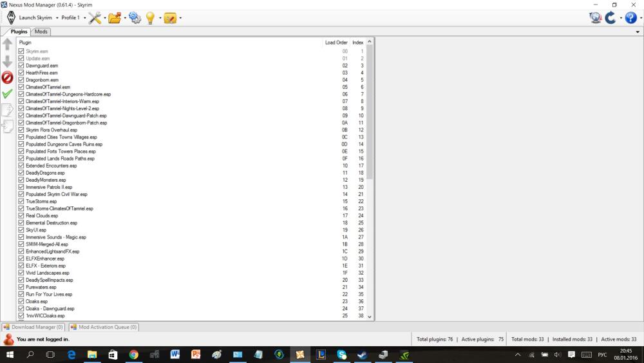Expand the tools icon dropdown arrow
The height and width of the screenshot is (363, 644).
tap(105, 17)
